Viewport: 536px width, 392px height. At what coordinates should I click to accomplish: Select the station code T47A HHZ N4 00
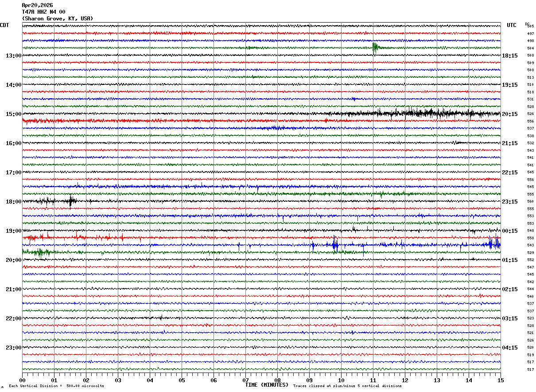click(x=43, y=12)
